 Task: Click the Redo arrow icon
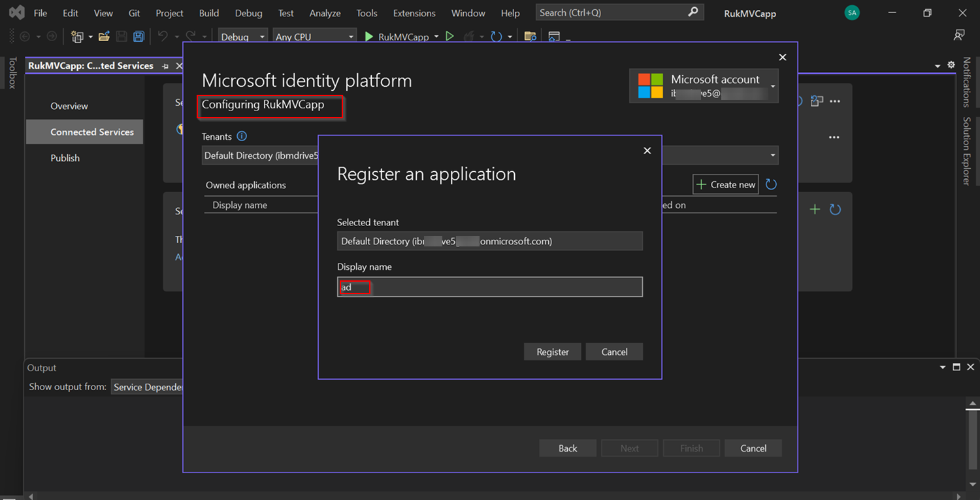pyautogui.click(x=190, y=37)
